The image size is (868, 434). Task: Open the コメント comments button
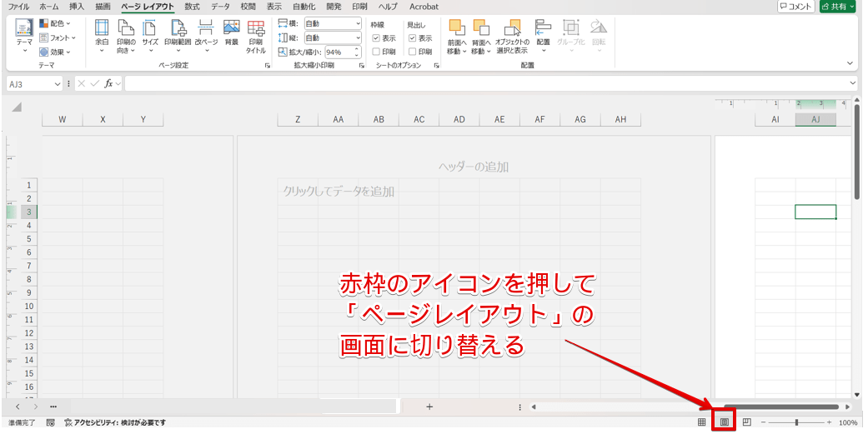point(796,7)
